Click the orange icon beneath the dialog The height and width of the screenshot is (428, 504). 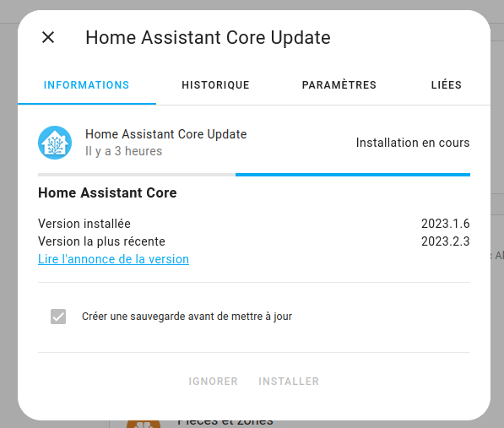coord(144,424)
